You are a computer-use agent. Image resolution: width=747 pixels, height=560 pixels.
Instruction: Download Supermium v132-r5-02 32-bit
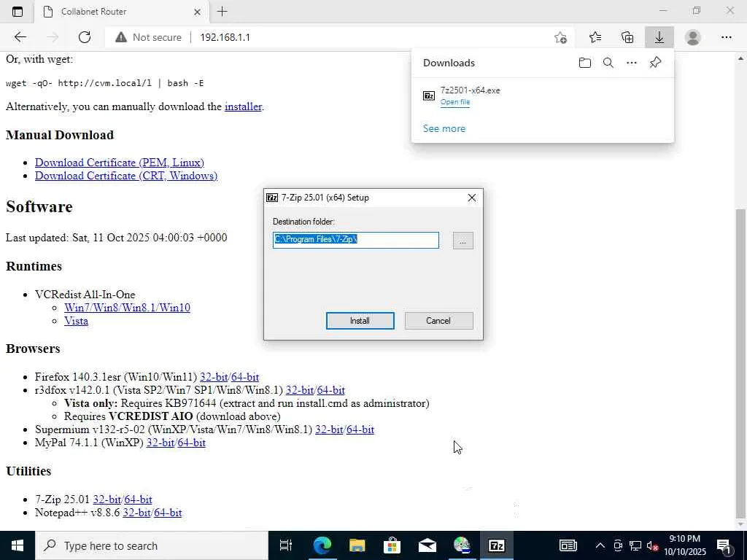(x=329, y=429)
